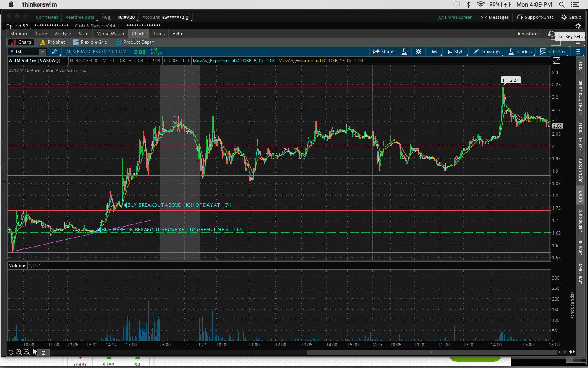Click the price axis settings icon
The width and height of the screenshot is (588, 368).
click(x=557, y=61)
